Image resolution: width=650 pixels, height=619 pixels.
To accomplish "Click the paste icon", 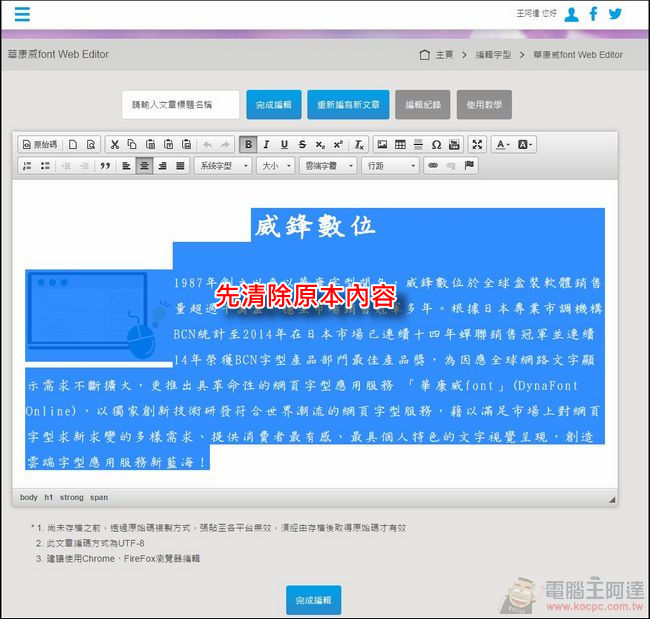I will coord(150,144).
